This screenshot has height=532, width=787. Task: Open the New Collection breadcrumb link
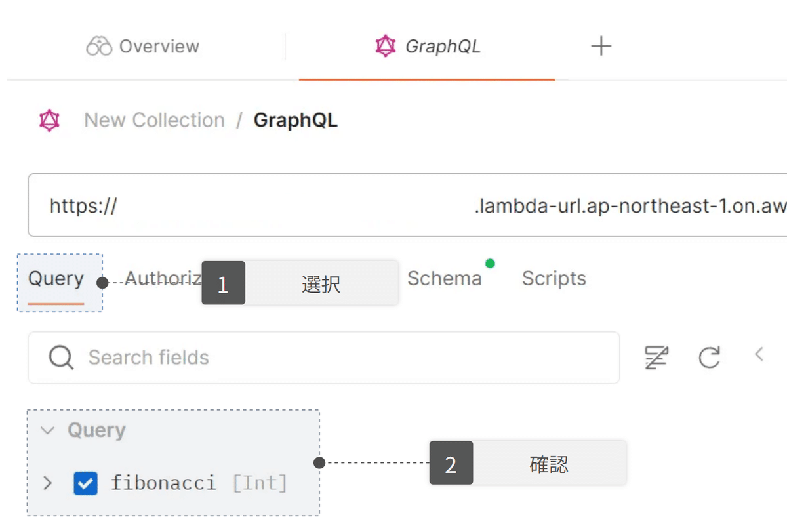click(154, 120)
